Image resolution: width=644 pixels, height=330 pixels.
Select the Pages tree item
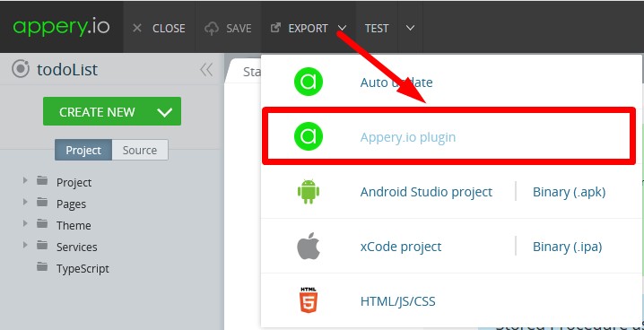pyautogui.click(x=71, y=204)
